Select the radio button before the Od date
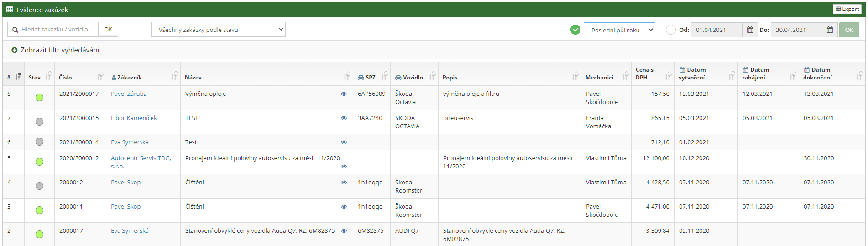 pyautogui.click(x=670, y=30)
